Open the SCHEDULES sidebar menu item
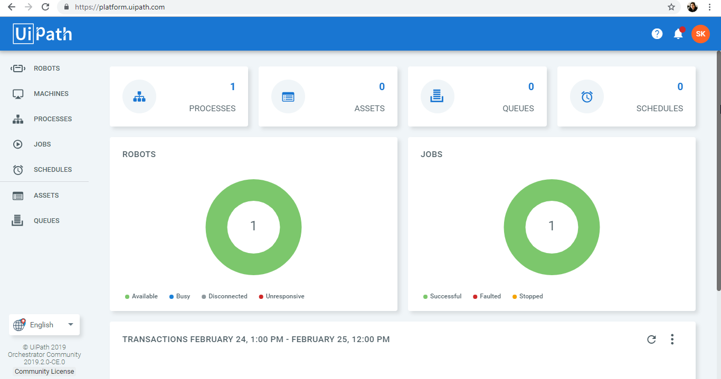Screen dimensions: 721x379 tap(52, 170)
